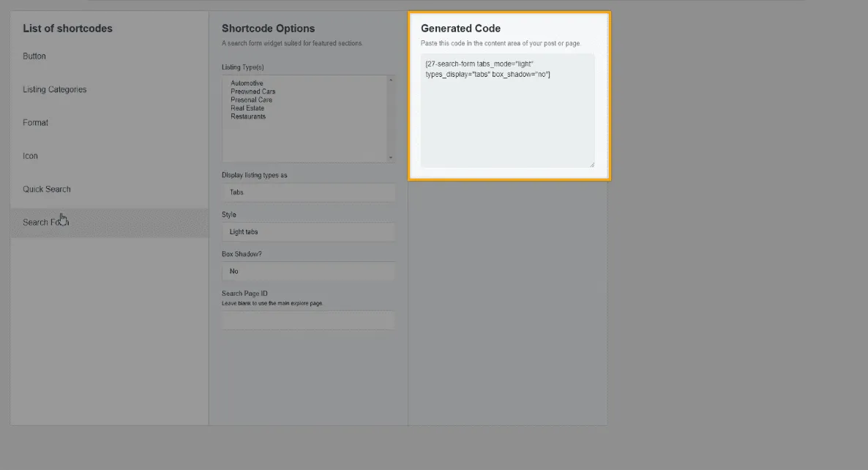Screen dimensions: 868x470
Task: Open the Quick Search shortcode
Action: [x=47, y=189]
